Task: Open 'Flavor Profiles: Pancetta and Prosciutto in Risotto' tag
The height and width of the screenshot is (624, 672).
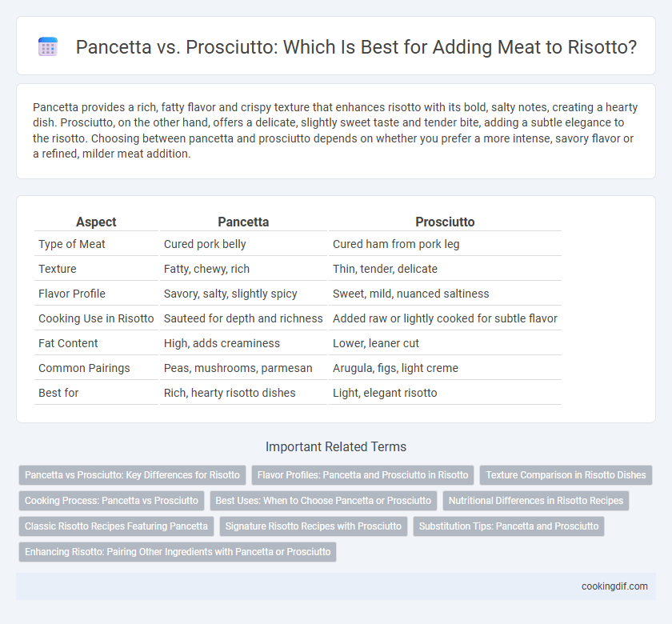Action: [x=362, y=475]
